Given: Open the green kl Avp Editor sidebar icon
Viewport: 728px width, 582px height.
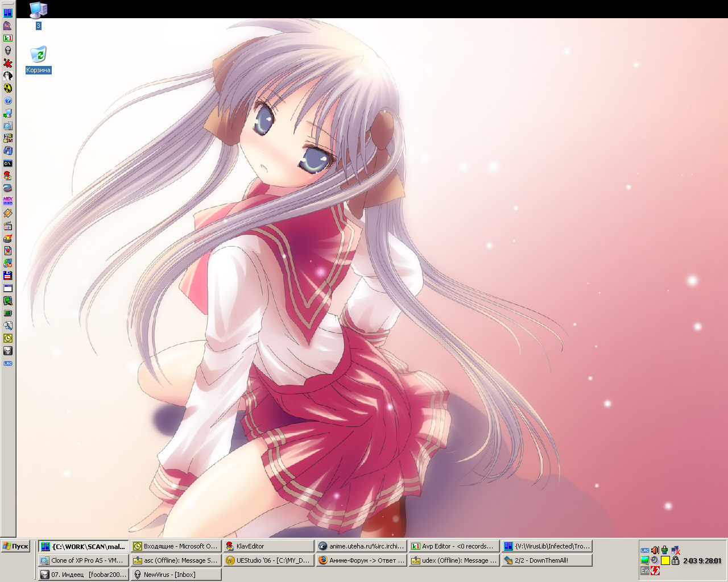Looking at the screenshot, I should pyautogui.click(x=8, y=38).
